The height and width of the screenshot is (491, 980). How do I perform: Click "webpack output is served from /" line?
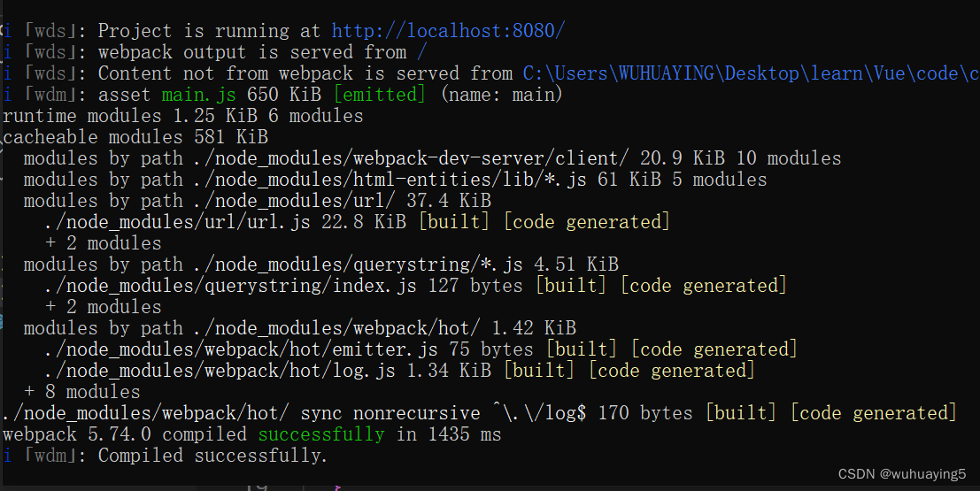tap(263, 52)
